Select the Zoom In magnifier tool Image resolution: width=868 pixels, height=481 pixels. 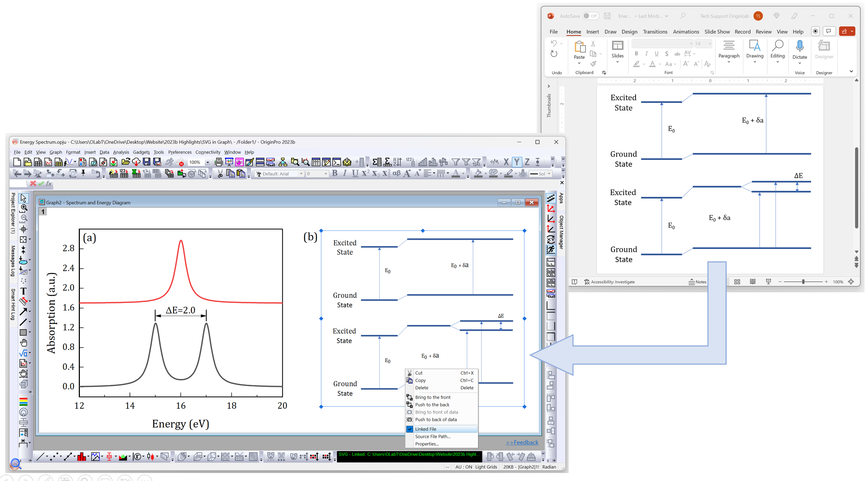[x=24, y=208]
